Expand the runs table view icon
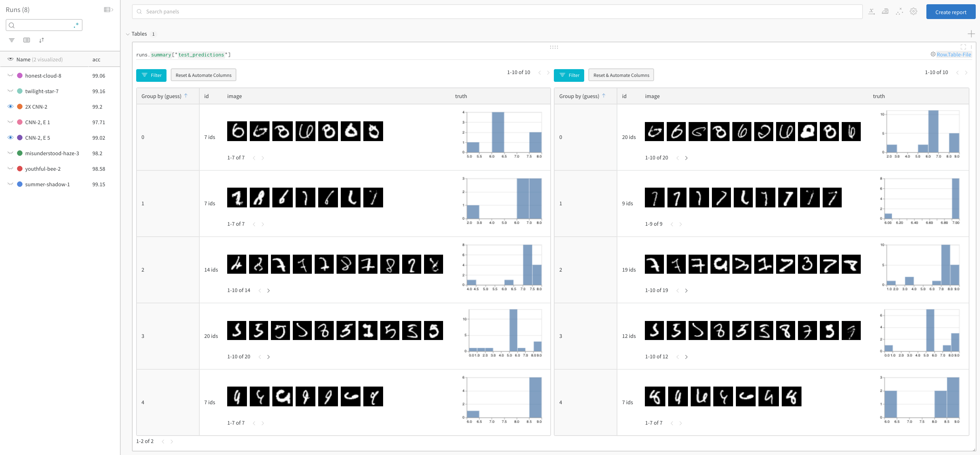This screenshot has width=980, height=455. (x=108, y=10)
